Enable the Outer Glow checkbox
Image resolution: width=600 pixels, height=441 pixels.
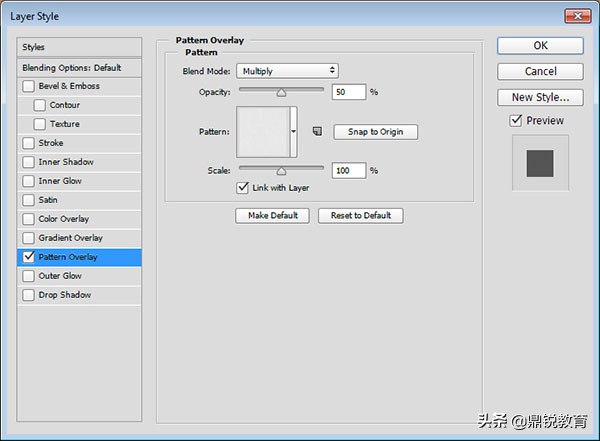pyautogui.click(x=28, y=276)
